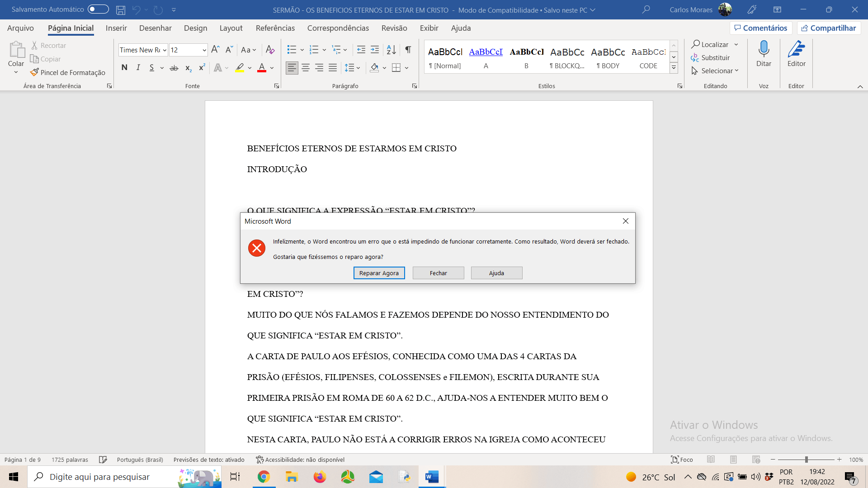This screenshot has width=868, height=488.
Task: Click the Justify alignment icon
Action: (x=333, y=68)
